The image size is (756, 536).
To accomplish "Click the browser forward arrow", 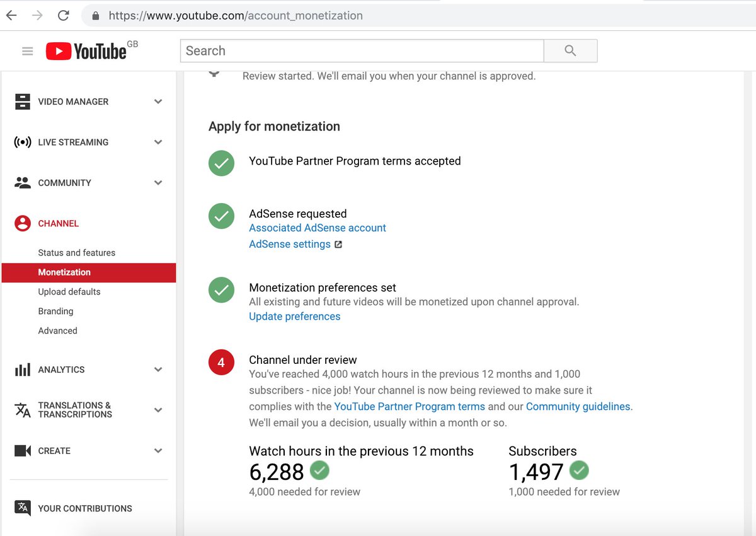I will [37, 16].
